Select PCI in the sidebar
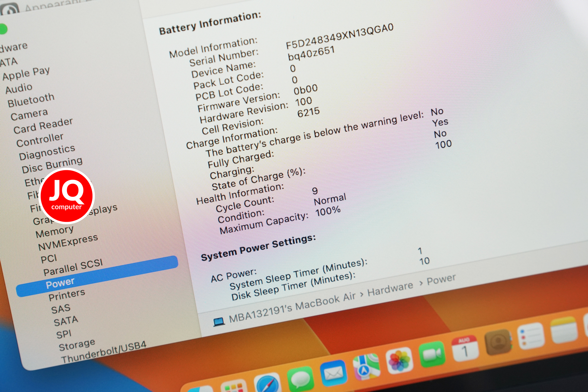 [49, 259]
